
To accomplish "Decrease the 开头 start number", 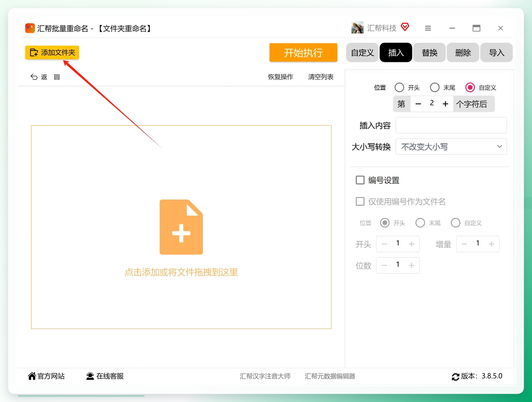I will coord(384,244).
